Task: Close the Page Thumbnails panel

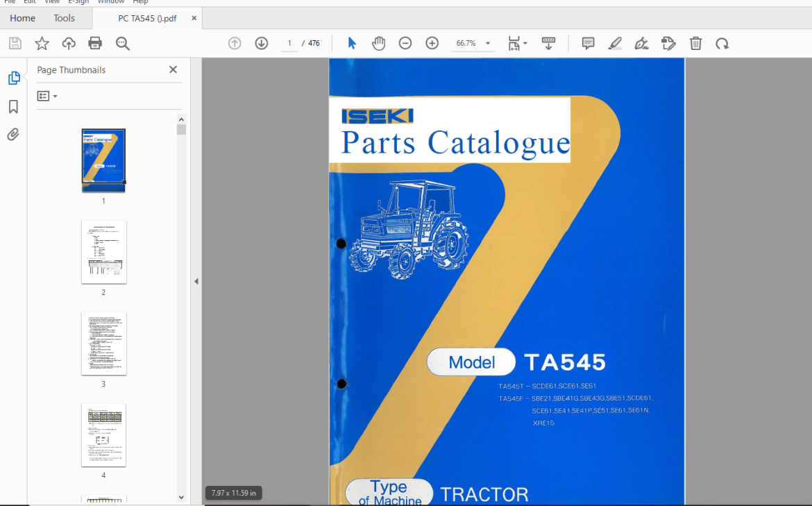Action: click(x=173, y=69)
